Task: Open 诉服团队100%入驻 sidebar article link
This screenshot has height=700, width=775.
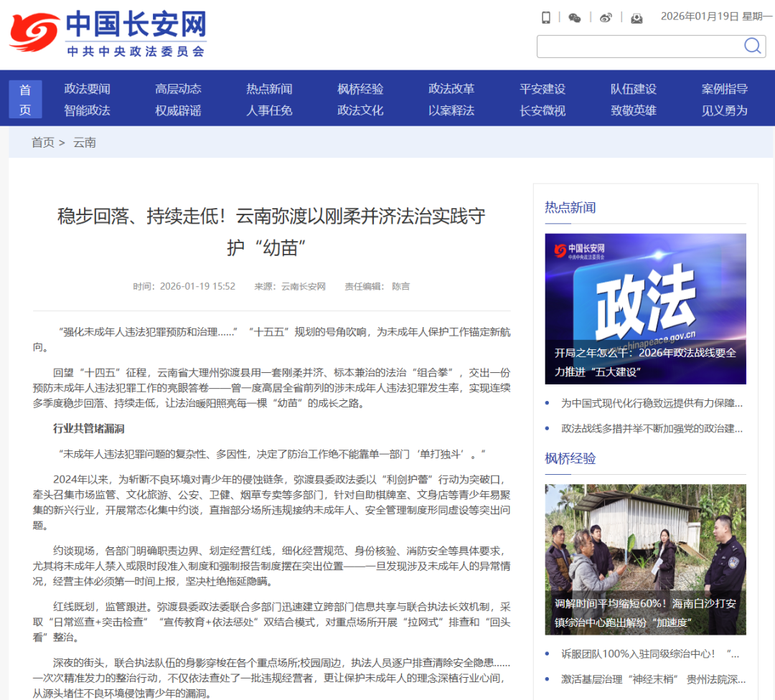Action: pyautogui.click(x=649, y=653)
